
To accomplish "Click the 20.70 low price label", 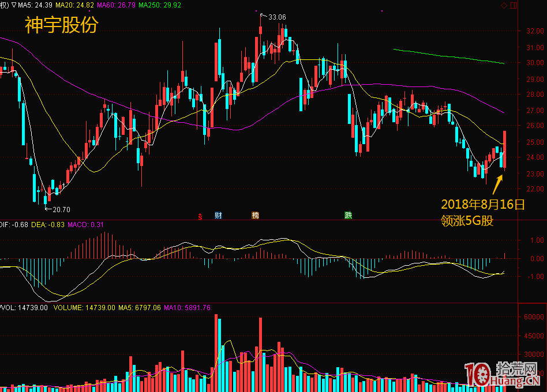I will click(61, 209).
